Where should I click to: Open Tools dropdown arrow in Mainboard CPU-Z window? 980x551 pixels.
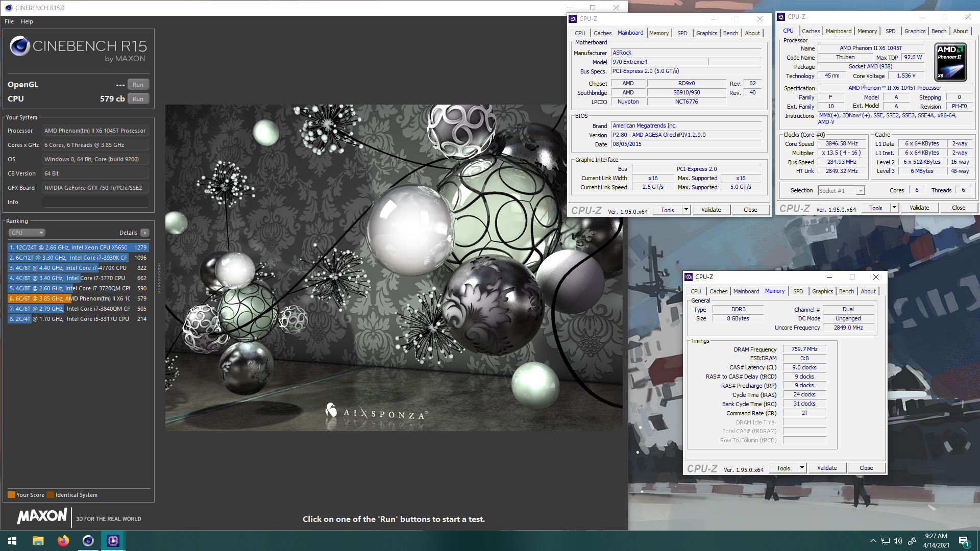(687, 210)
